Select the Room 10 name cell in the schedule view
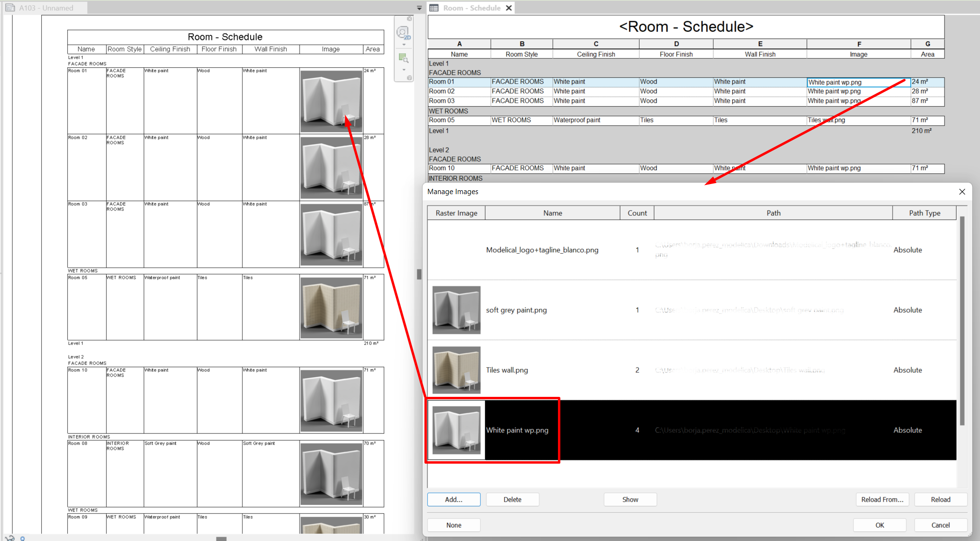Screen dimensions: 980x541 (460, 168)
